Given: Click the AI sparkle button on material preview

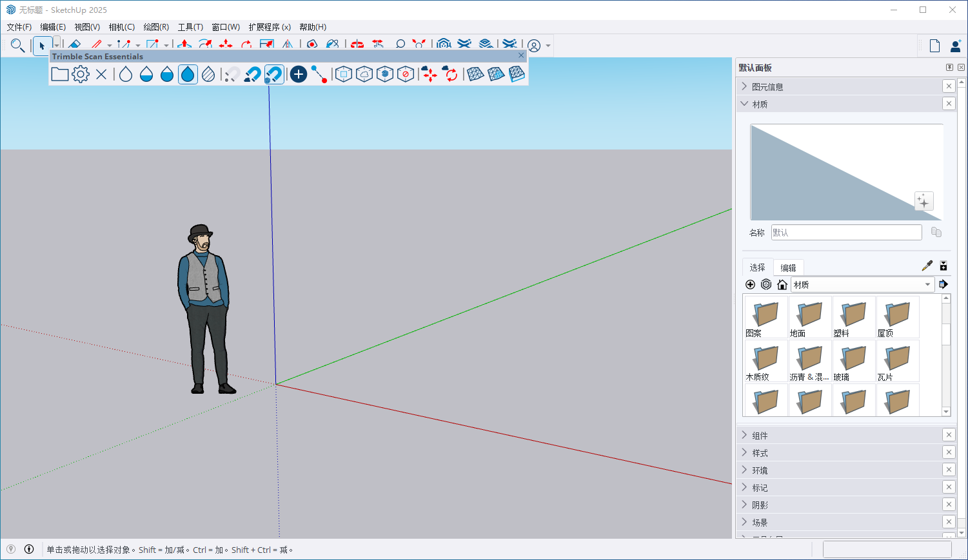Looking at the screenshot, I should tap(924, 201).
